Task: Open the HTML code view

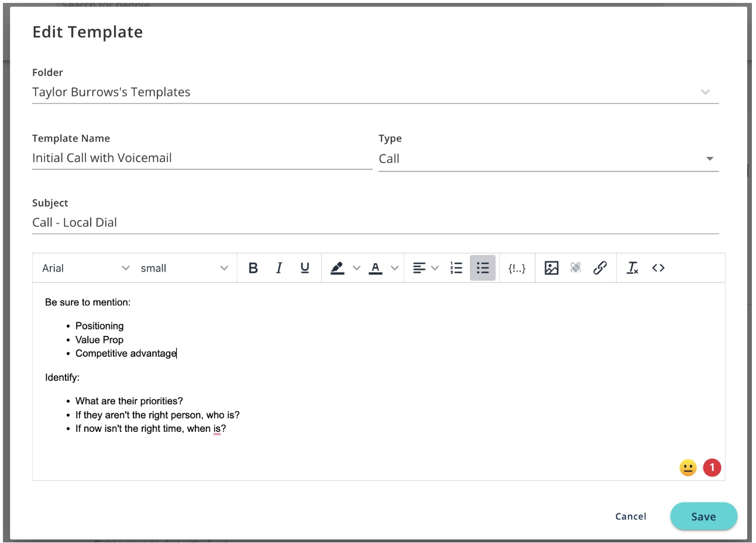Action: (658, 267)
